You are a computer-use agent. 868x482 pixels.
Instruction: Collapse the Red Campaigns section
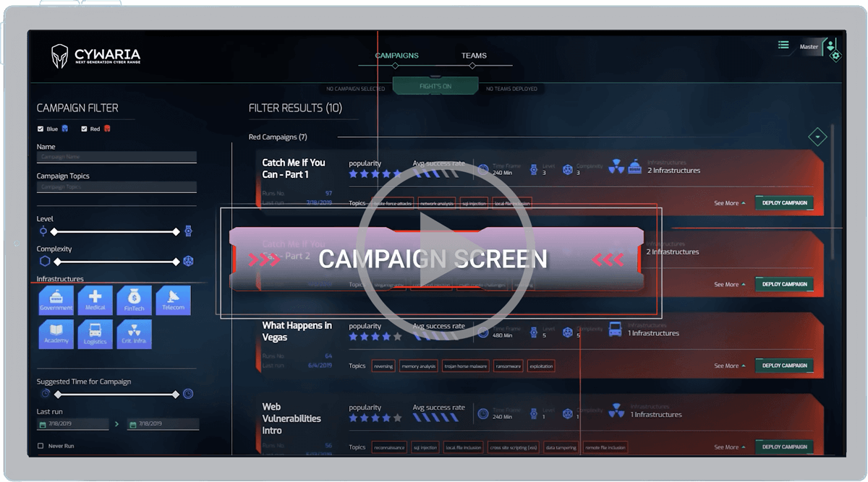tap(817, 137)
